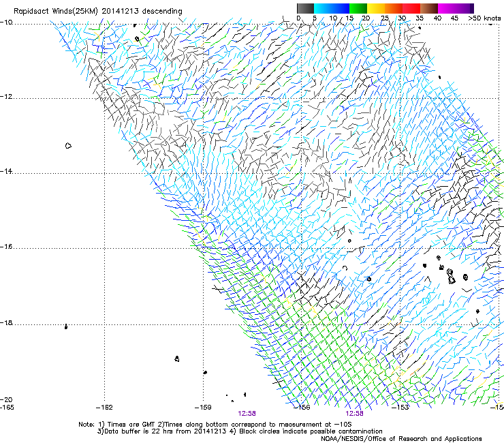Click the '-12' latitude axis label
Image resolution: width=504 pixels, height=443 pixels.
tap(6, 97)
